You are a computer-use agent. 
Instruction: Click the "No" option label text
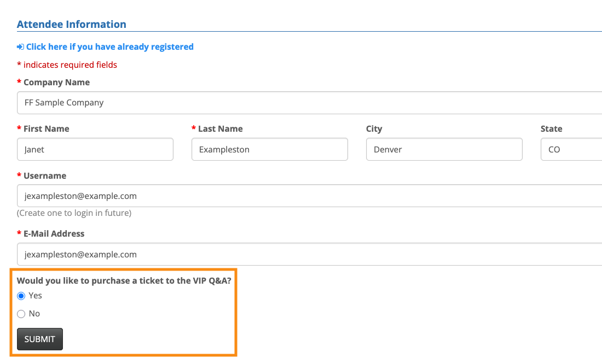(34, 314)
